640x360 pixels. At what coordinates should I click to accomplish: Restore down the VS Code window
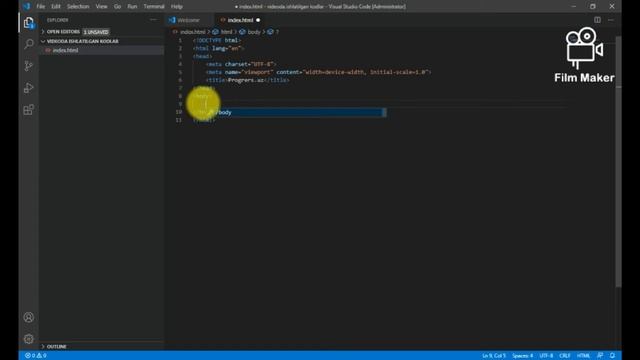[x=593, y=7]
